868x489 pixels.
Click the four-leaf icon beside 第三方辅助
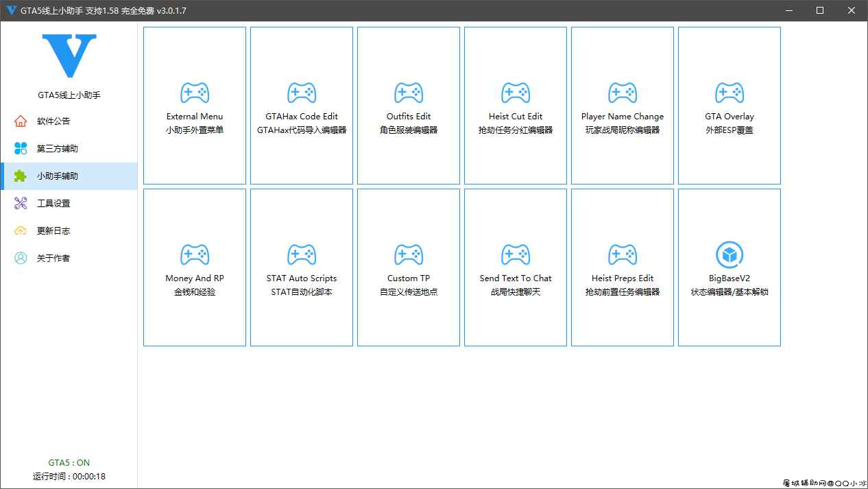coord(21,149)
